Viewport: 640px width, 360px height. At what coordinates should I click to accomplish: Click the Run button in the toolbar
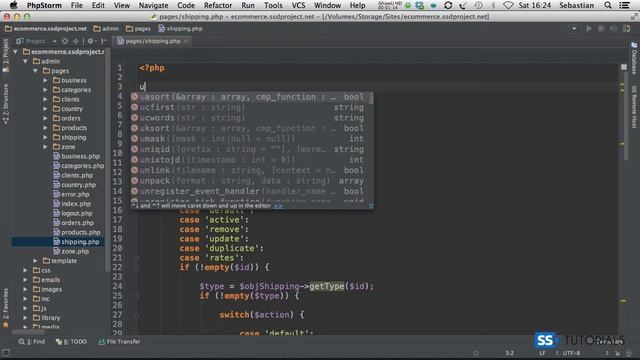(589, 29)
